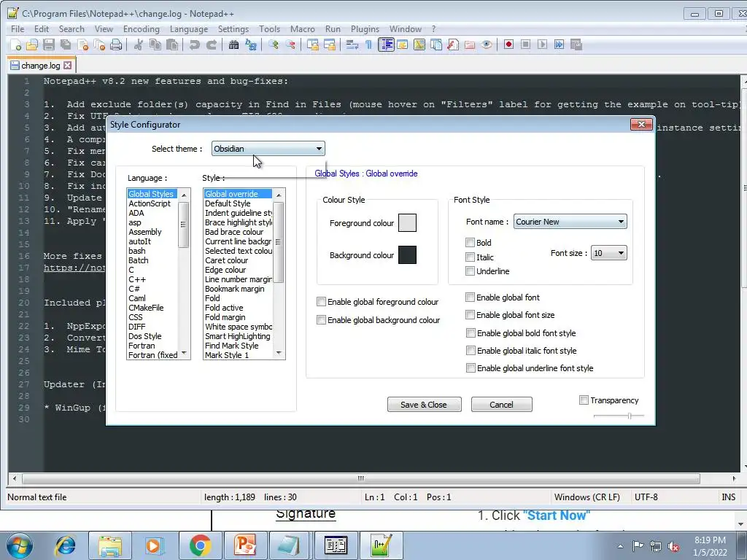Screen dimensions: 747x560
Task: Open the Plugins menu
Action: click(x=365, y=29)
